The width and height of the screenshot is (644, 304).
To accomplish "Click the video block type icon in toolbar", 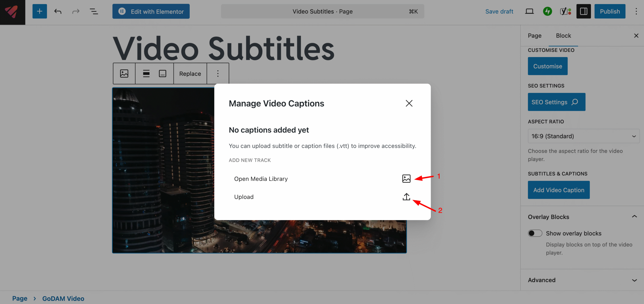I will coord(124,73).
